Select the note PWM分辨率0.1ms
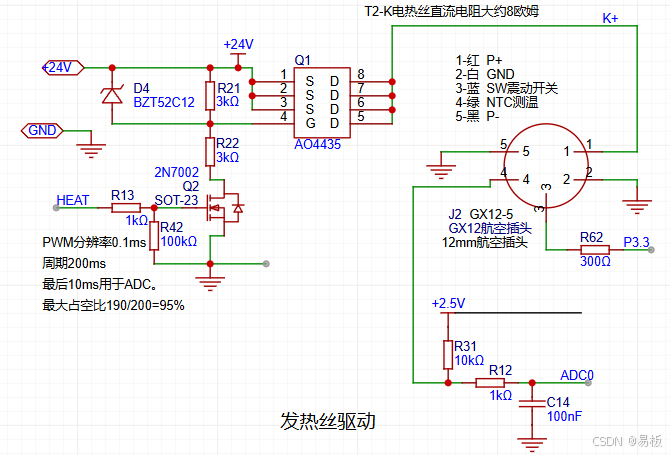This screenshot has height=455, width=670. pos(94,243)
